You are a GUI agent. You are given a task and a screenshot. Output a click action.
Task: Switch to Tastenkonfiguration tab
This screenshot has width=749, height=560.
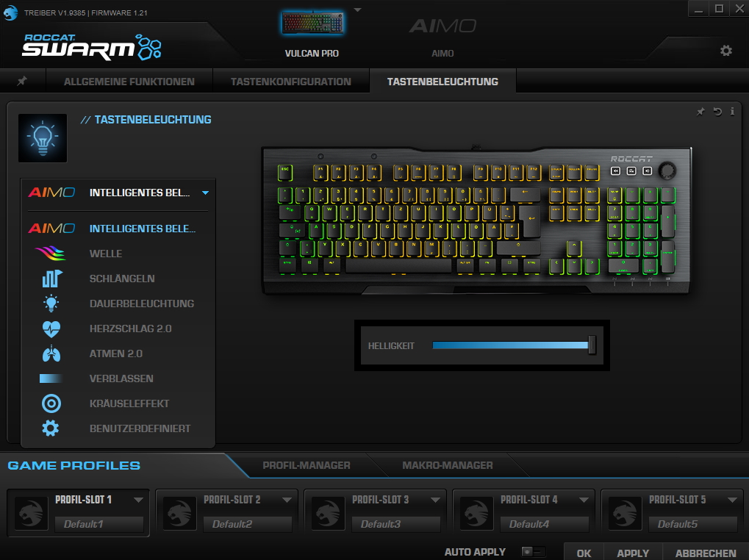click(x=291, y=82)
